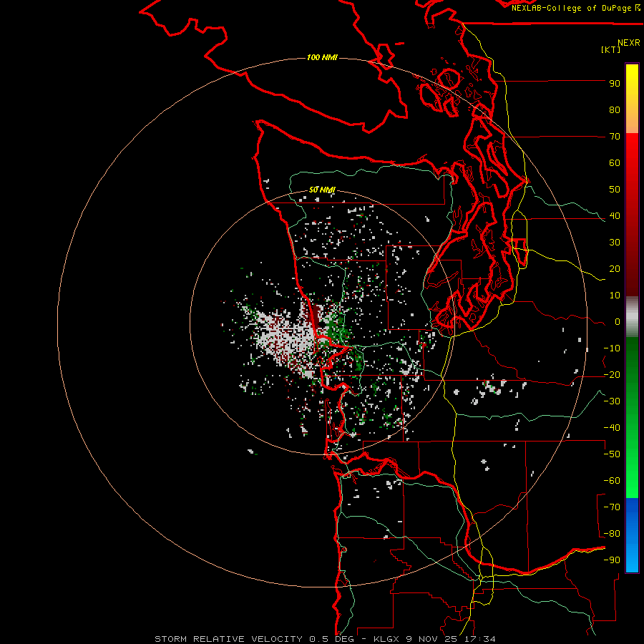
Task: Click the 0 value on the velocity scale
Action: point(618,322)
